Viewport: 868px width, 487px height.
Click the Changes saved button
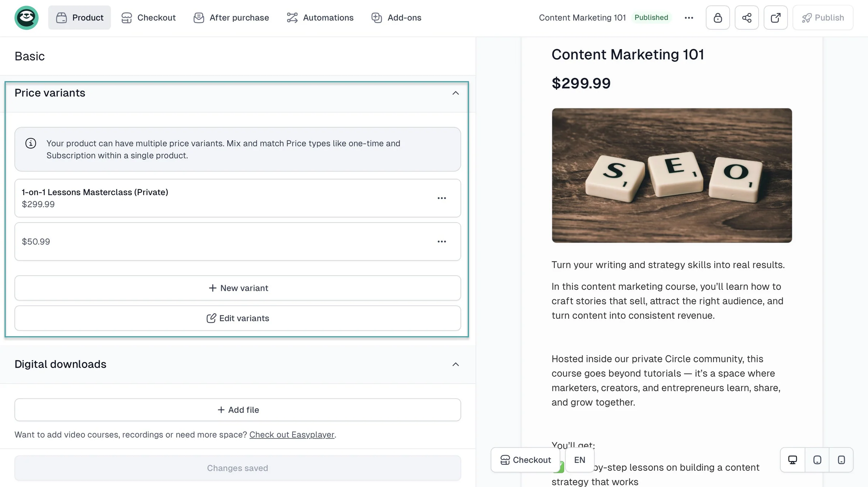click(238, 468)
